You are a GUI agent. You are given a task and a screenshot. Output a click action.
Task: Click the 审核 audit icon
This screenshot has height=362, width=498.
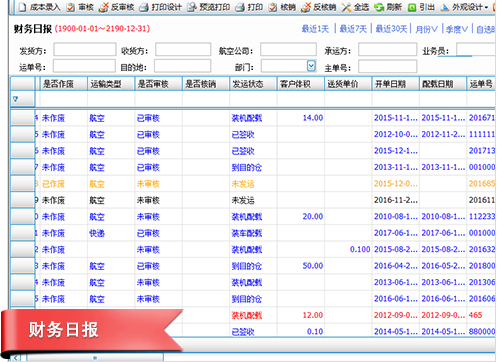[x=71, y=7]
